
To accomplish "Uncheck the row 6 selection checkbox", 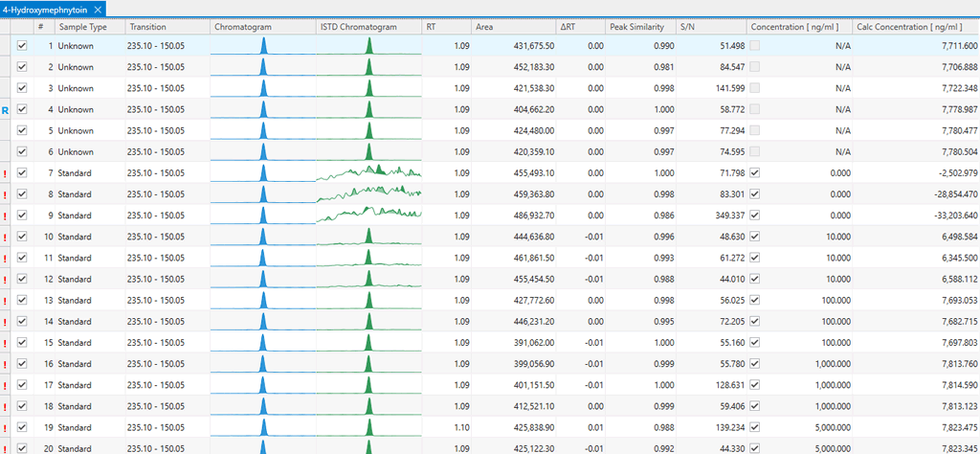I will tap(23, 152).
